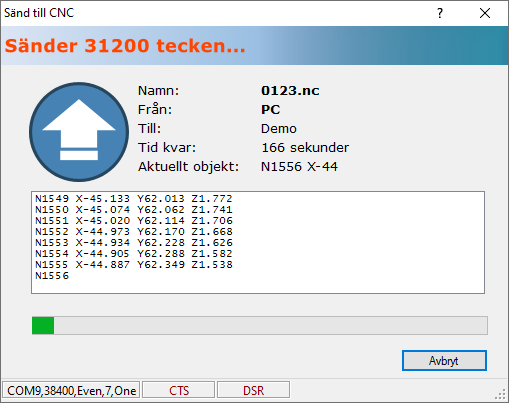
Task: Click the help question mark icon
Action: tap(440, 13)
